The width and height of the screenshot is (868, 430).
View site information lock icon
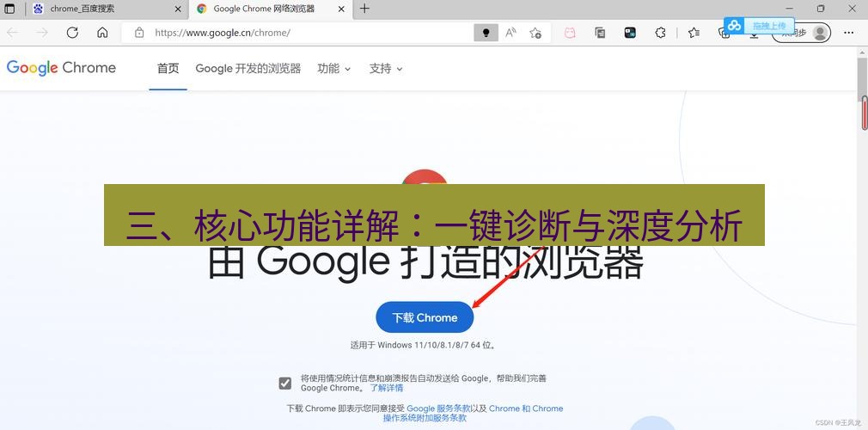pos(139,33)
